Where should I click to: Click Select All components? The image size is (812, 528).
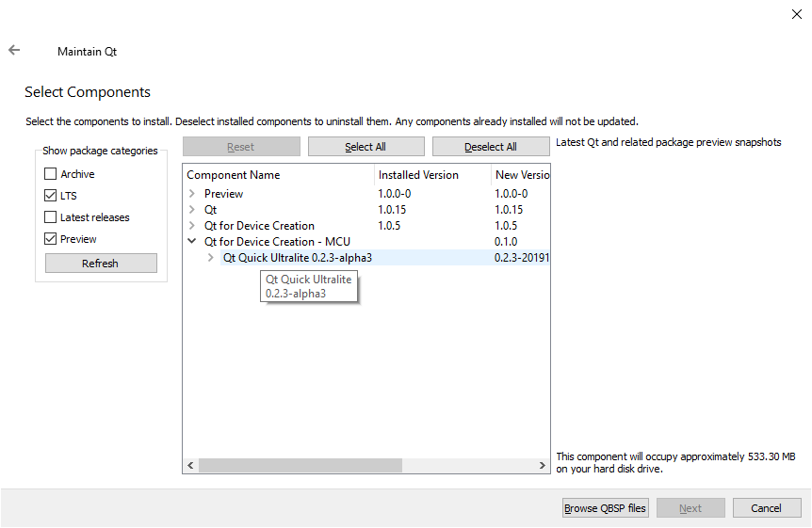click(366, 147)
